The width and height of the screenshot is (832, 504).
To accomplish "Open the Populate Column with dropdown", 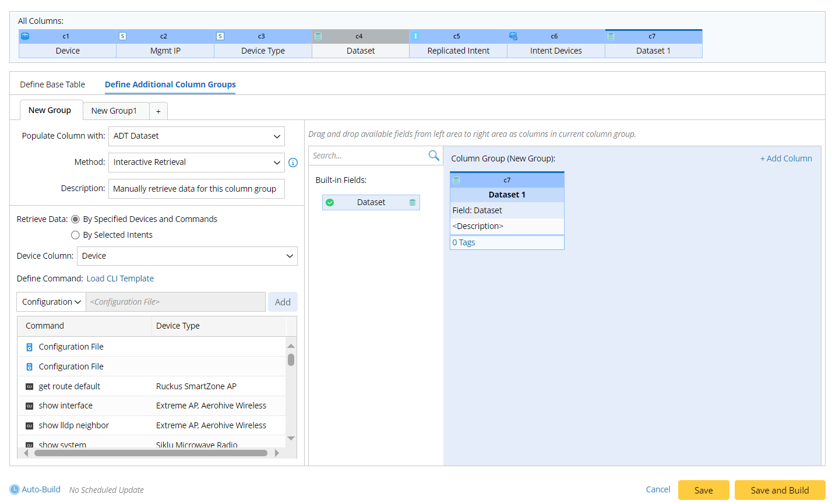I will click(x=196, y=136).
